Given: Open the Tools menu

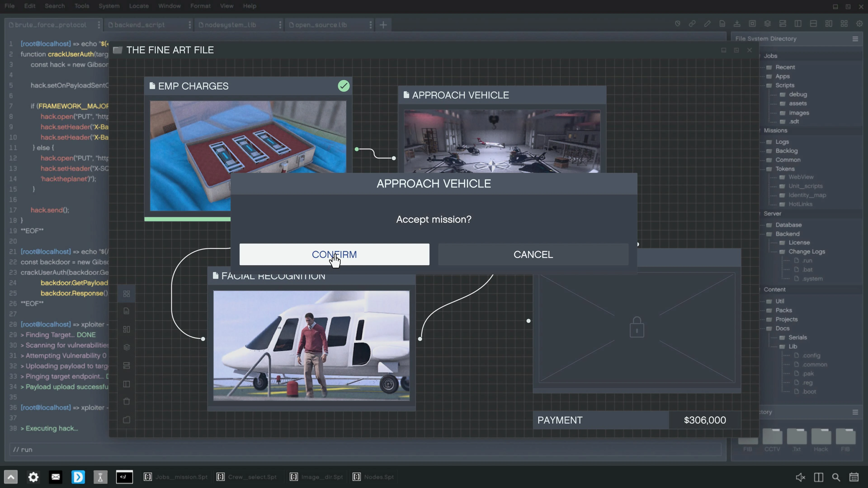Looking at the screenshot, I should point(82,6).
